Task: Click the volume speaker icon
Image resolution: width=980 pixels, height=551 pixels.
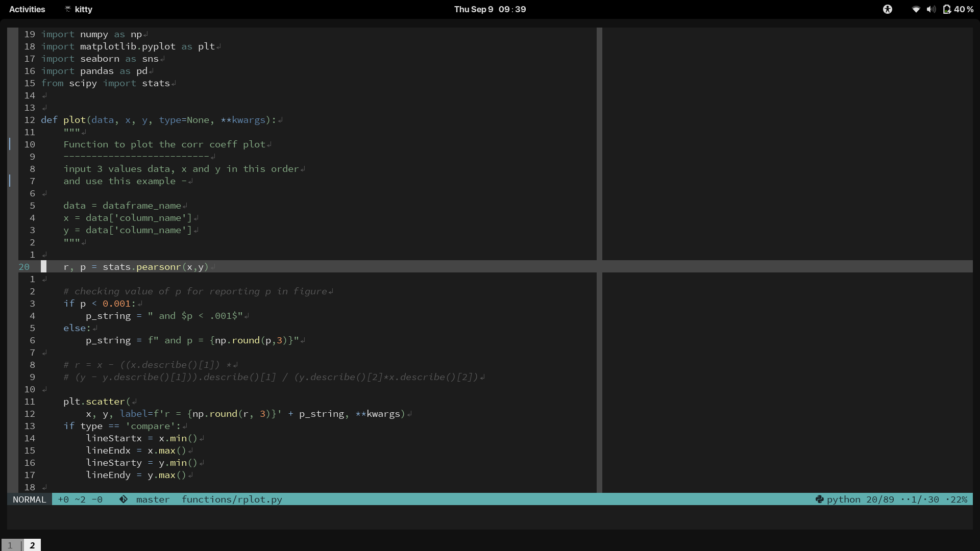Action: point(931,9)
